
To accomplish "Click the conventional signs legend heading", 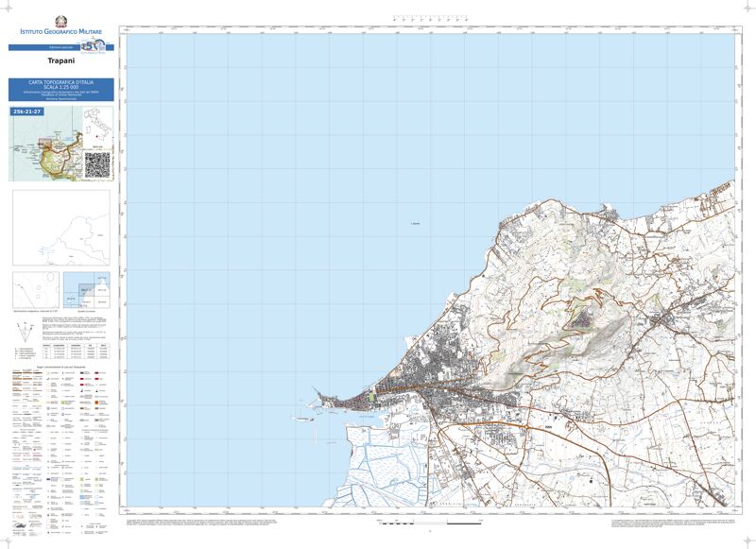I will click(60, 365).
